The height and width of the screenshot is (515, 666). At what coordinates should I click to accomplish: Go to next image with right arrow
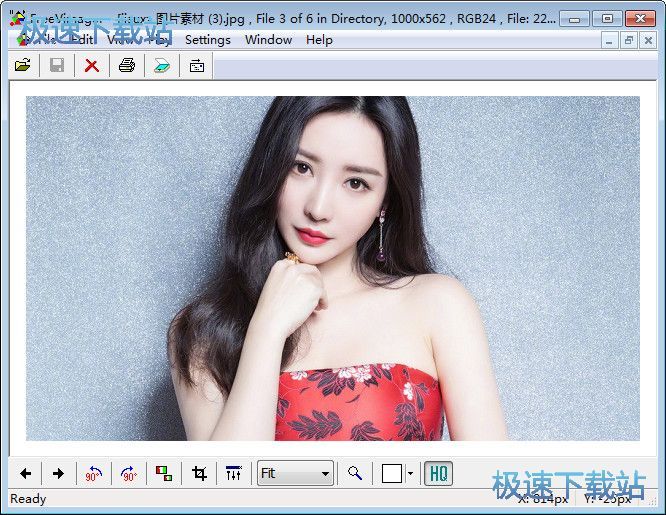point(58,473)
